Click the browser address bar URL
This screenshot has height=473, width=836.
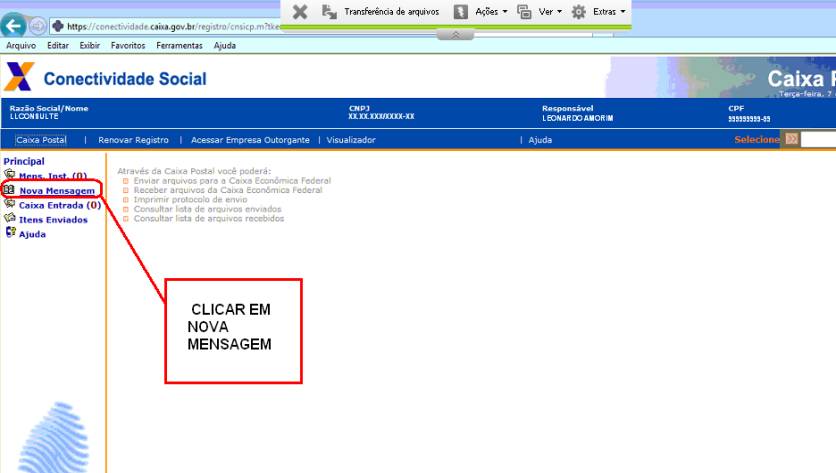tap(173, 26)
